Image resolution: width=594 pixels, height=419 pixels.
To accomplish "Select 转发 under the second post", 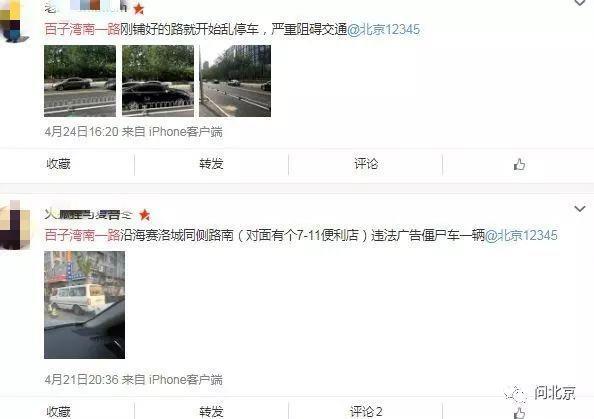I will tap(211, 412).
